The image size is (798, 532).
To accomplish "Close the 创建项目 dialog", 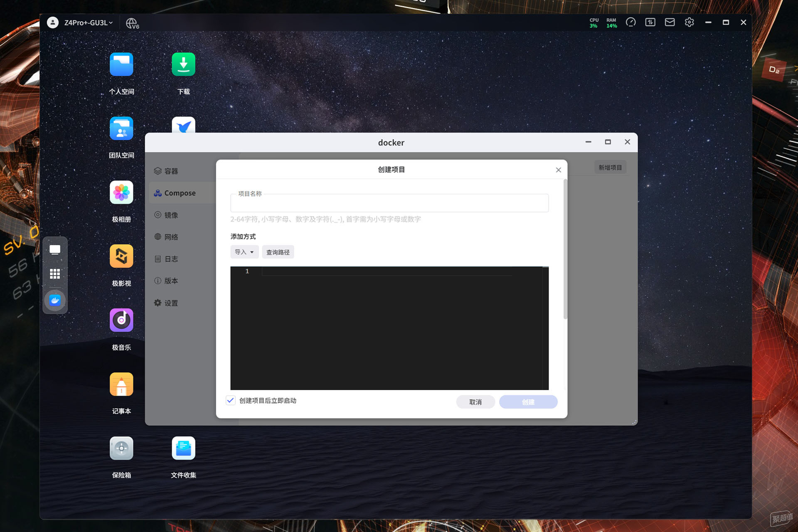I will pos(558,170).
